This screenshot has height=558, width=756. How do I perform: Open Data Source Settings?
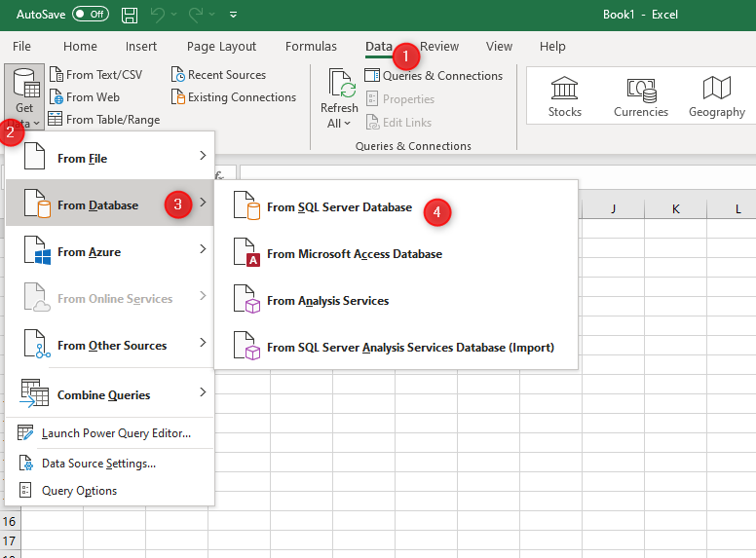[x=97, y=464]
